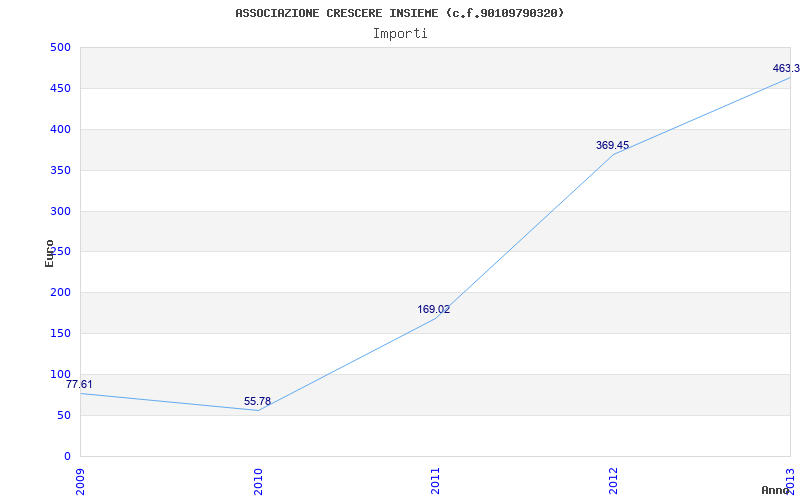Image resolution: width=800 pixels, height=500 pixels.
Task: Click the 200 y-axis value
Action: (60, 292)
